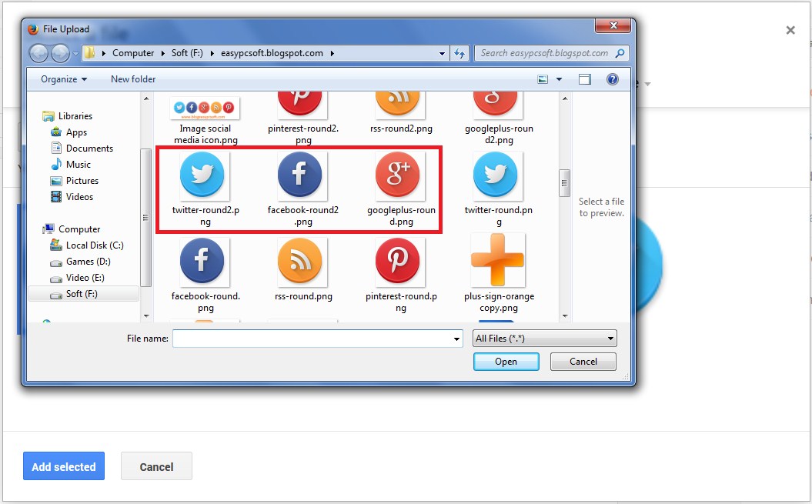This screenshot has width=812, height=504.
Task: Click the Change your view icon
Action: [543, 79]
